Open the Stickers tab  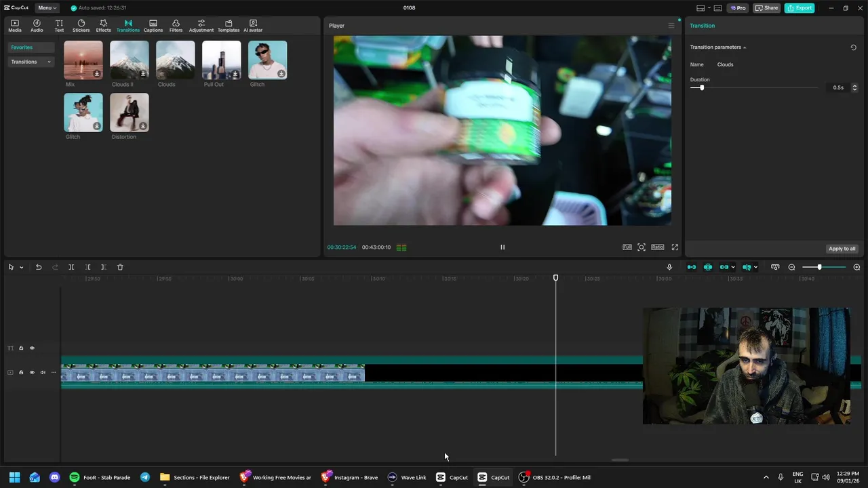click(81, 26)
